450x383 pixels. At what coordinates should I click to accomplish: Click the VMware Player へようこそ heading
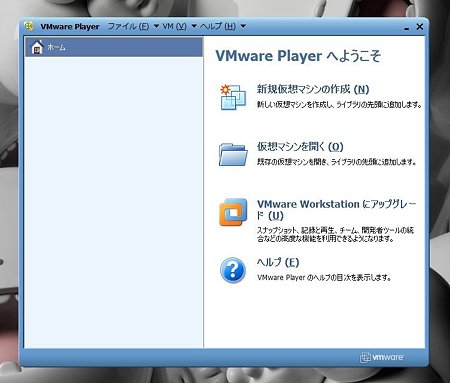coord(298,56)
